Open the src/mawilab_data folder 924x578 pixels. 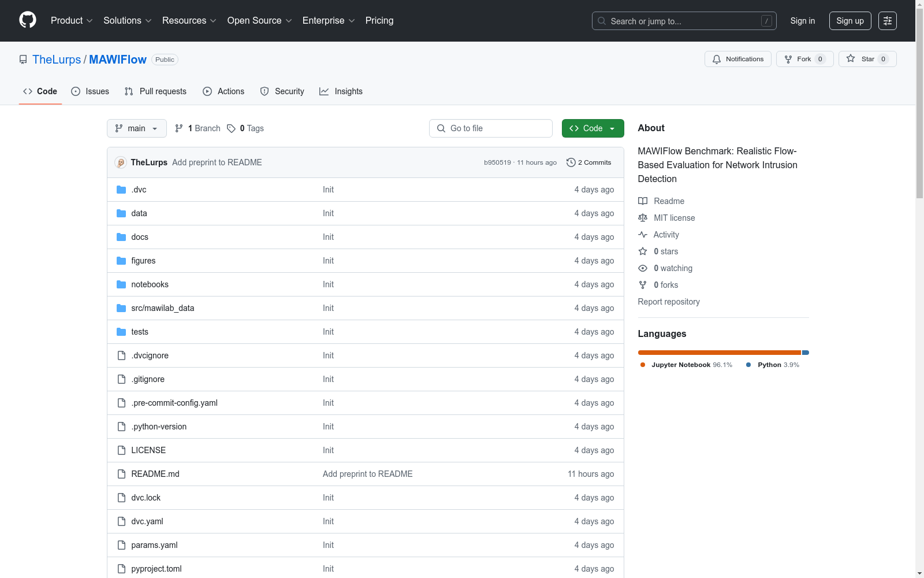coord(163,308)
